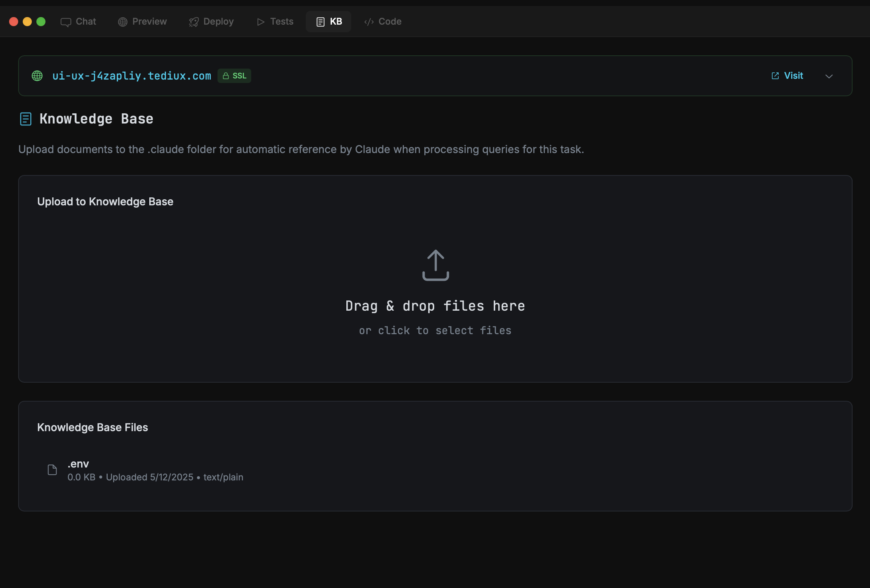Click the external-link icon next to Visit
The image size is (870, 588).
pyautogui.click(x=775, y=76)
